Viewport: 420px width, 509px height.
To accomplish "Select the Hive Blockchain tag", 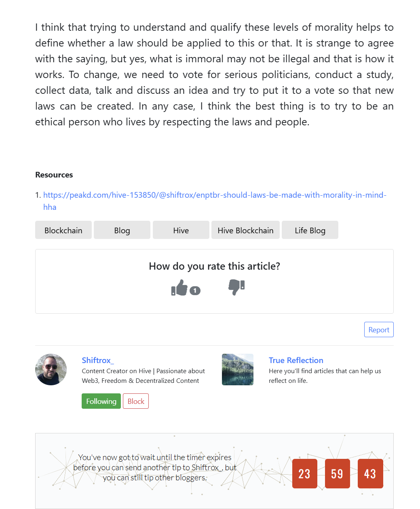I will pyautogui.click(x=245, y=230).
